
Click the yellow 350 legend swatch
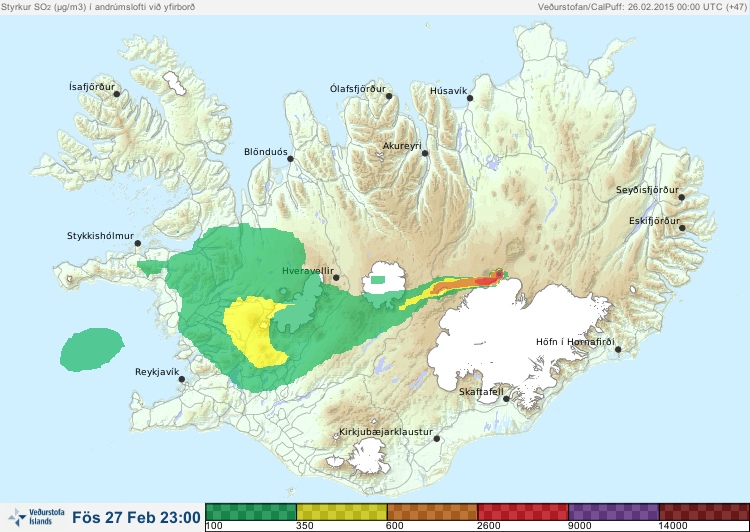(x=342, y=512)
